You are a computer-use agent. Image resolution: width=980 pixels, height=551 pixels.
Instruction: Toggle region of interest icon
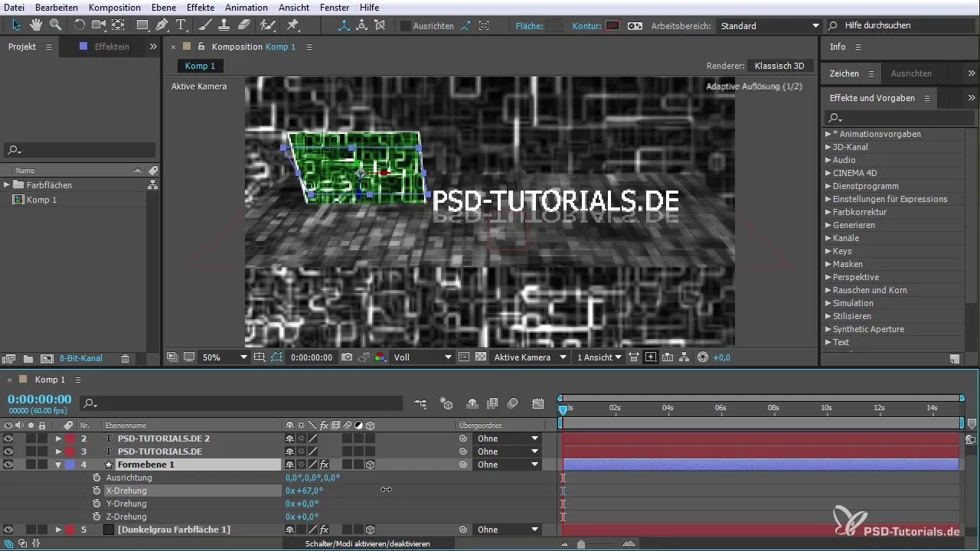pos(463,357)
